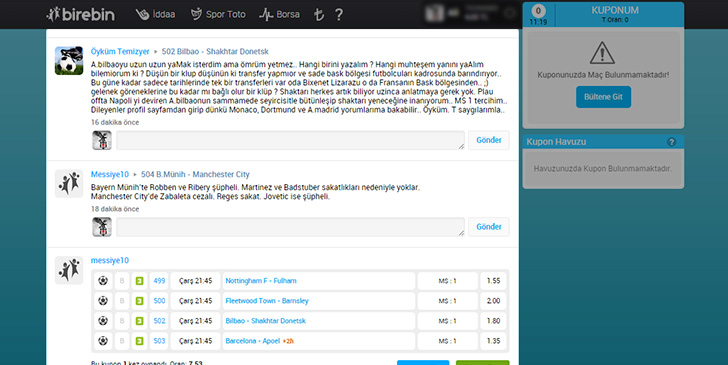
Task: Click the KUPONUM coupon header
Action: point(615,14)
